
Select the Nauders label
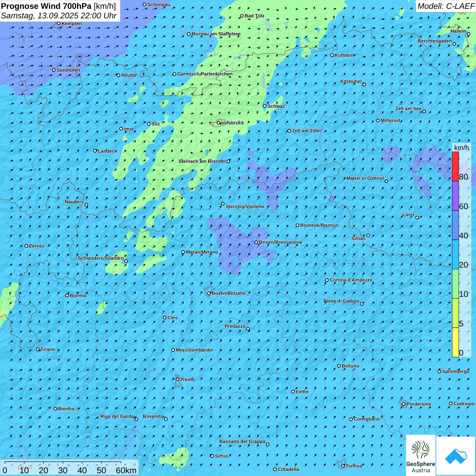(x=74, y=202)
